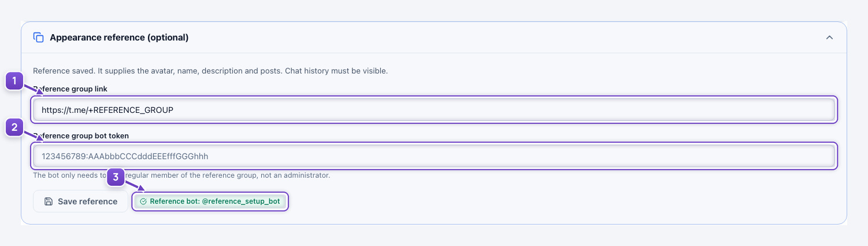Click the "Reference saved" description text
The height and width of the screenshot is (246, 868).
click(210, 71)
